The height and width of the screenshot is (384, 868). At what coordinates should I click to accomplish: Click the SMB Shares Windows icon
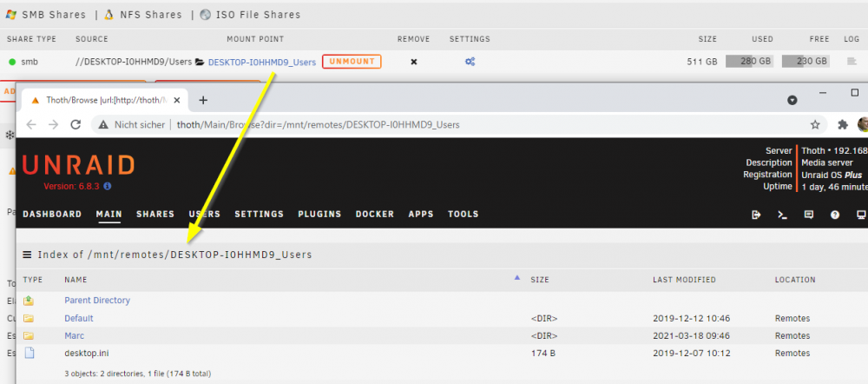point(11,15)
